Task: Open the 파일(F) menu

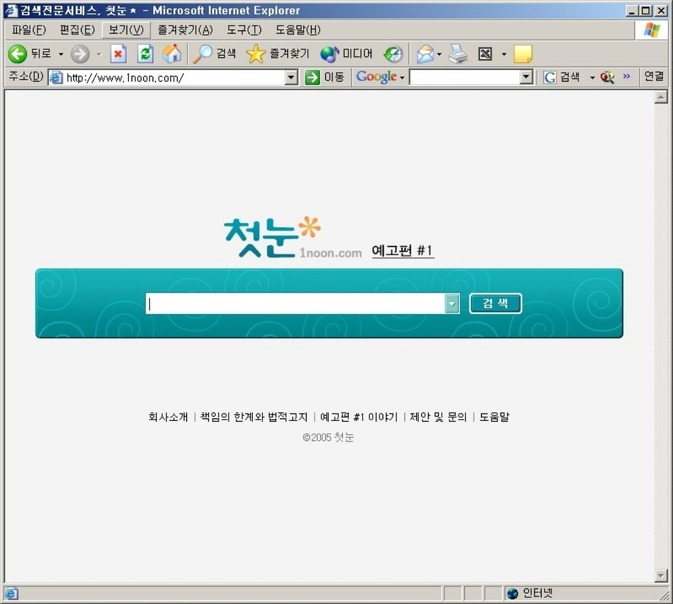Action: (x=29, y=30)
